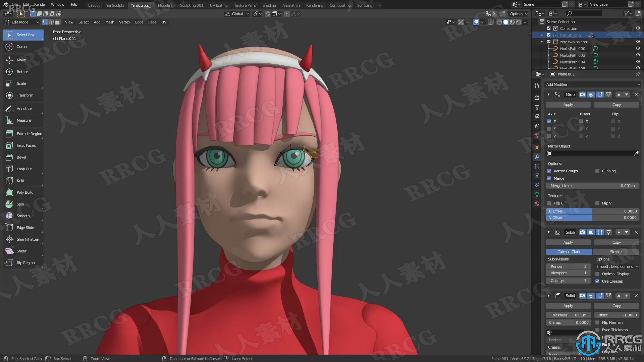644x362 pixels.
Task: Choose the Loop Cut tool
Action: click(23, 169)
